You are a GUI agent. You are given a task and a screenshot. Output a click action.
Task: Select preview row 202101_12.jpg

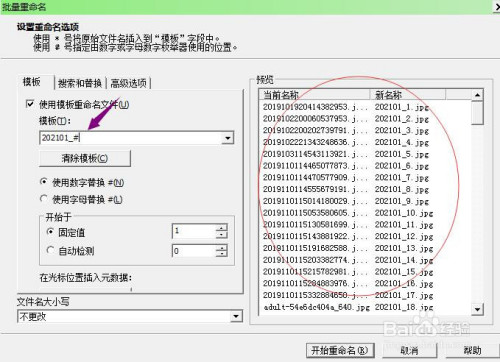point(365,236)
